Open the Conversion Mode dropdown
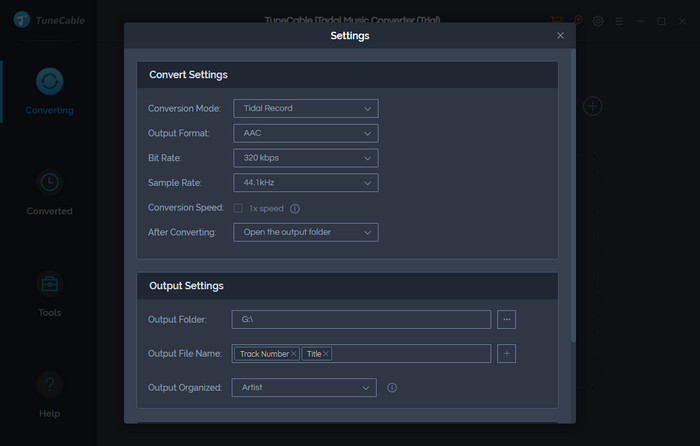Viewport: 700px width, 446px height. pos(306,108)
